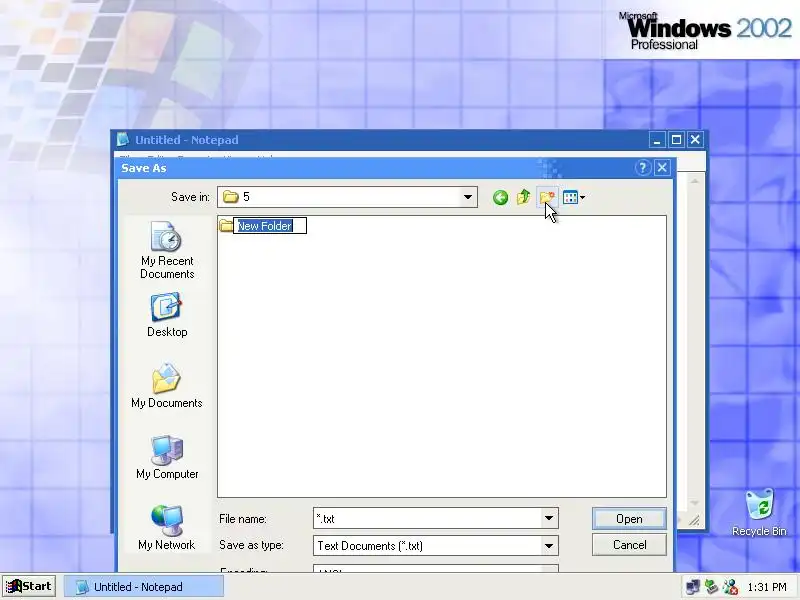Open My Documents in the places bar

tap(167, 386)
